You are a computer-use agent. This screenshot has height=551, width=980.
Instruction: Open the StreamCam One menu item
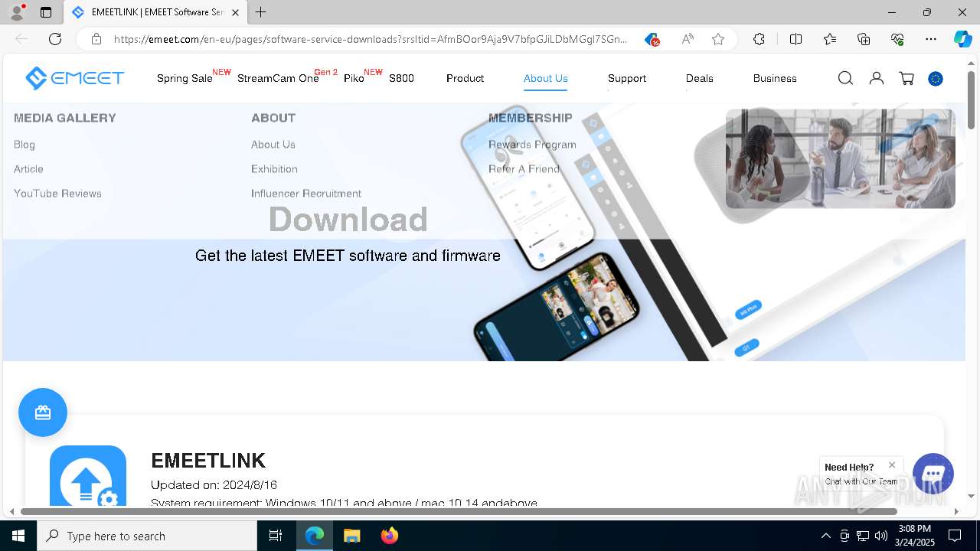278,78
